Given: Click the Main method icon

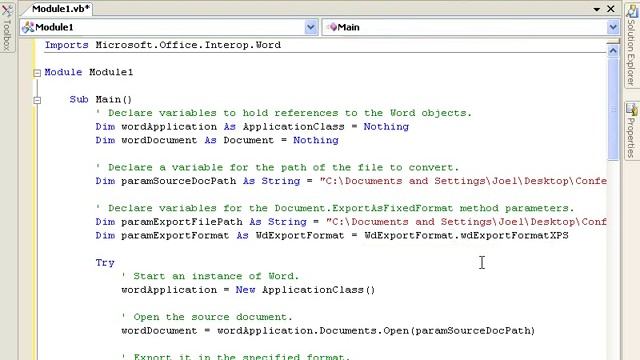Looking at the screenshot, I should pyautogui.click(x=333, y=27).
